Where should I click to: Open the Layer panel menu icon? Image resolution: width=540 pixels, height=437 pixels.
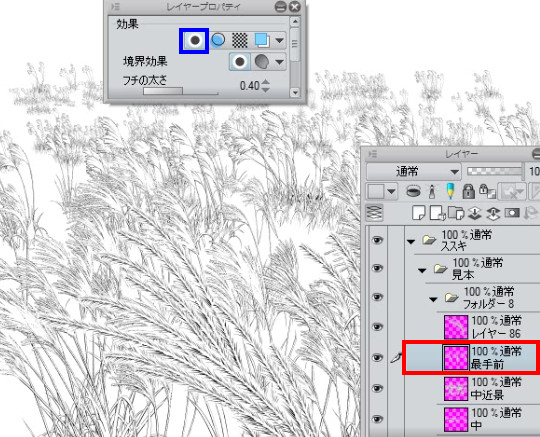[372, 154]
